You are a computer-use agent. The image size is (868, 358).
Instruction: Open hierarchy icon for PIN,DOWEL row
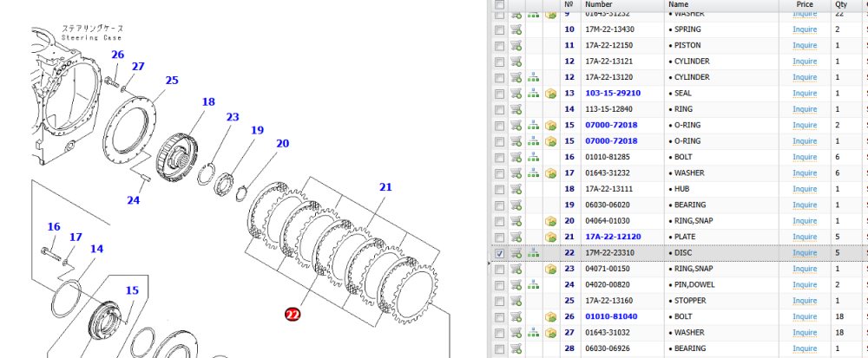pos(533,285)
